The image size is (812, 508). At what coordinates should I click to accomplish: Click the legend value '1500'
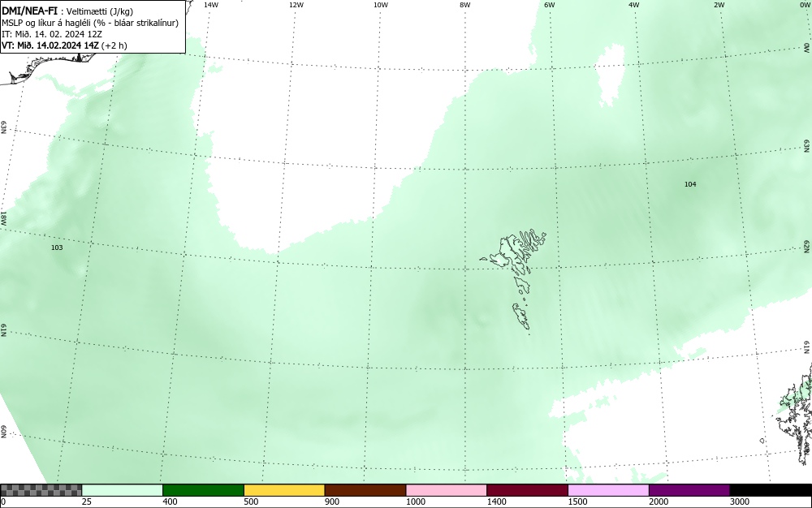[x=577, y=502]
